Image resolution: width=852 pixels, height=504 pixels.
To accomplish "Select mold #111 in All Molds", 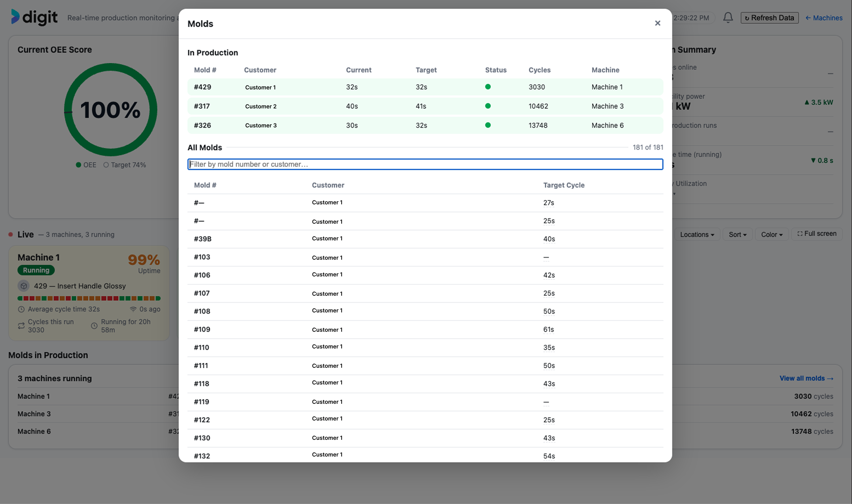I will [x=425, y=366].
